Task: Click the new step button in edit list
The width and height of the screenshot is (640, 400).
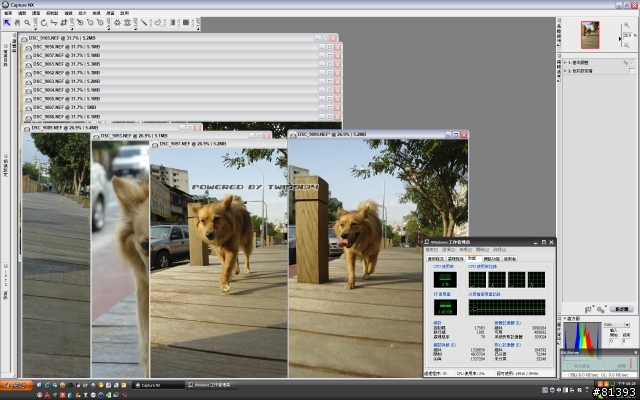Action: (x=622, y=309)
